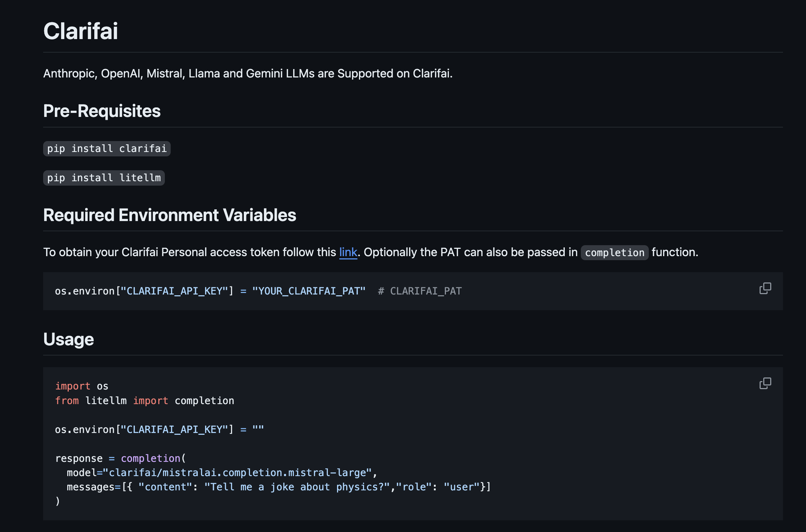Click the pip install litellm command
The width and height of the screenshot is (806, 532).
tap(104, 178)
